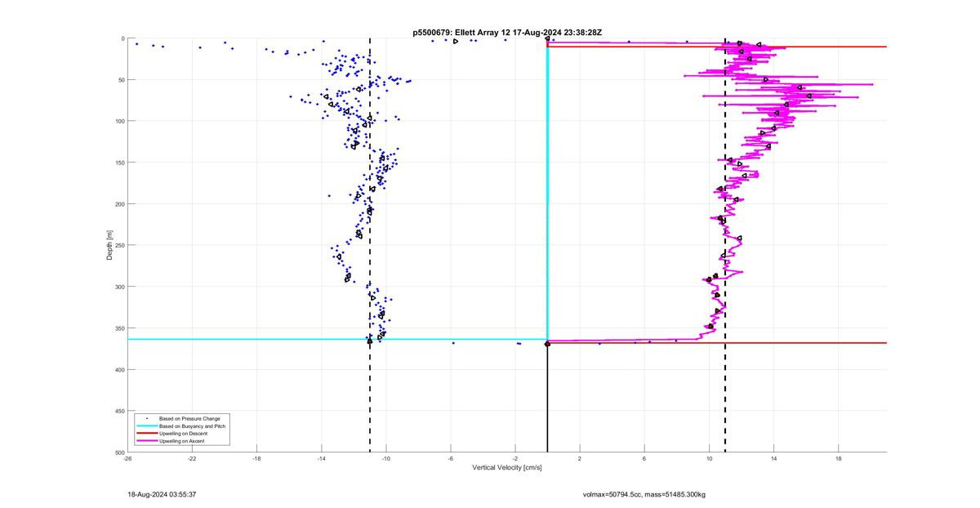Click the volmax=50794.5cc, mass=51485.300kg text

[x=644, y=494]
